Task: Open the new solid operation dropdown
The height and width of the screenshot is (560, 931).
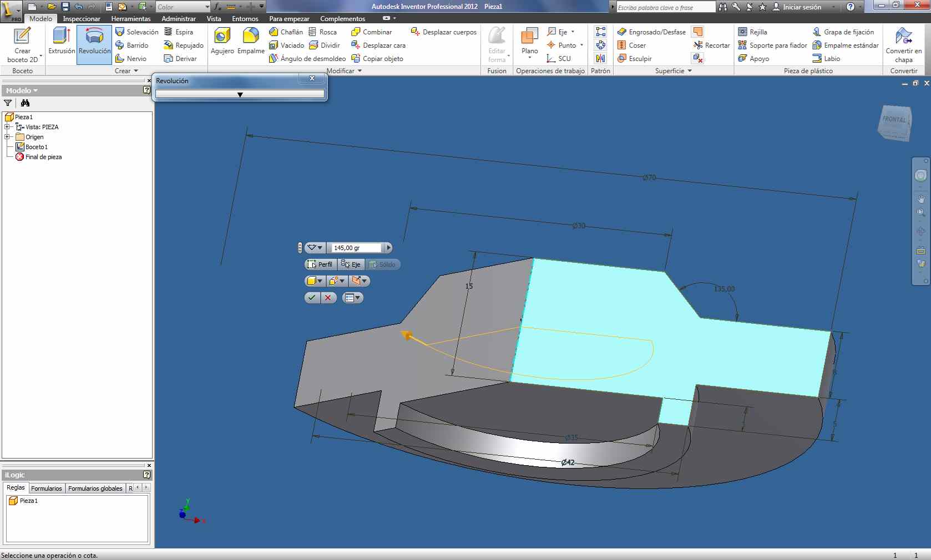Action: pos(337,281)
